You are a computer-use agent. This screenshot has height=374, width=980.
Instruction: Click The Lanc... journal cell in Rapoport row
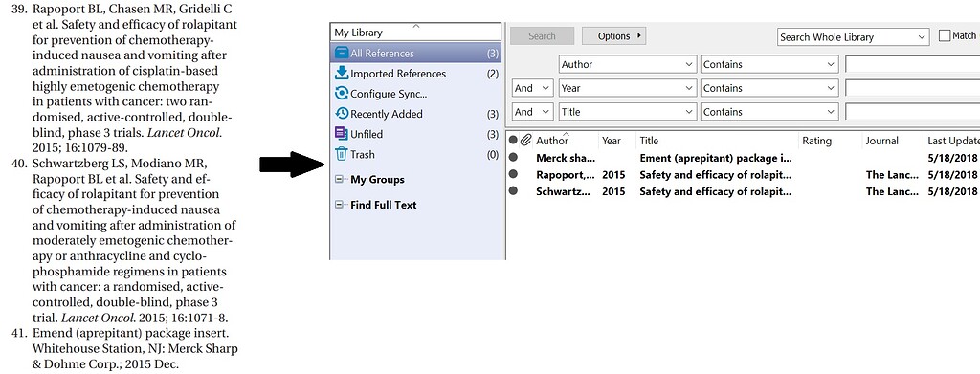(893, 175)
